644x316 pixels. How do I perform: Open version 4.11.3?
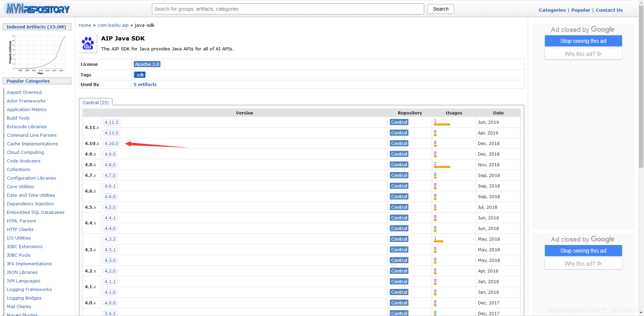pos(111,122)
